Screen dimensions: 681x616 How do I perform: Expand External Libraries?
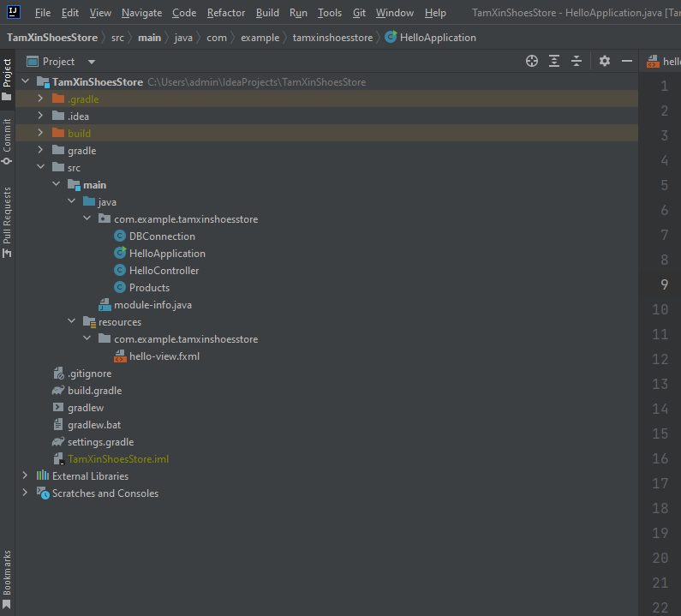pyautogui.click(x=25, y=475)
